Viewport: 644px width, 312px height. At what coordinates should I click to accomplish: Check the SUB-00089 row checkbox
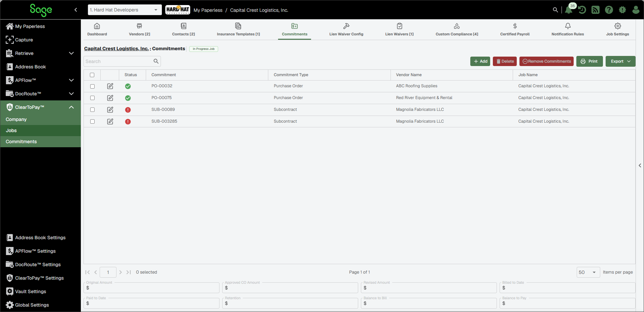coord(92,110)
